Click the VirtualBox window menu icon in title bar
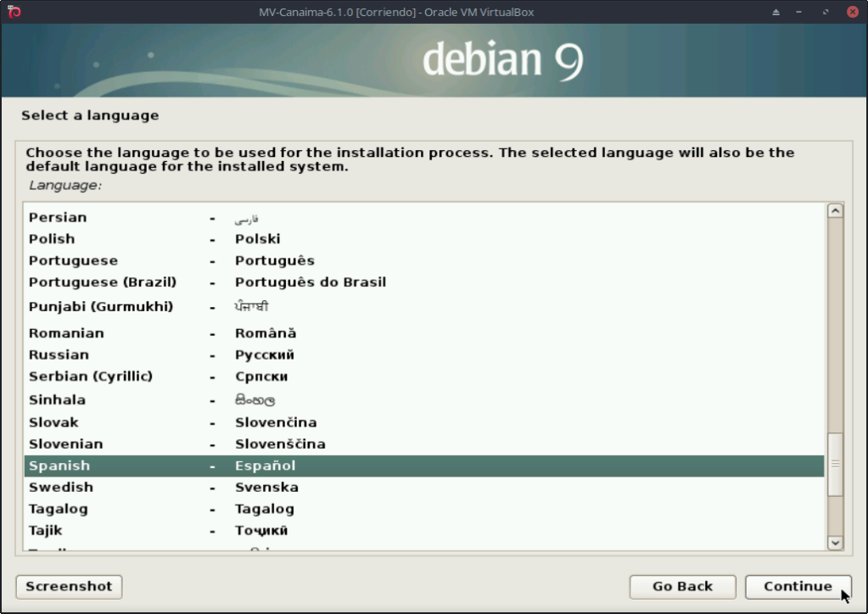 click(x=14, y=12)
